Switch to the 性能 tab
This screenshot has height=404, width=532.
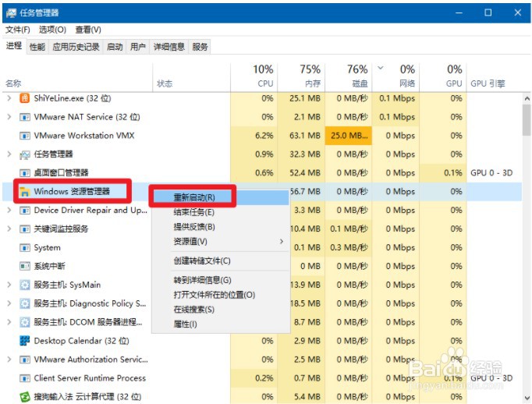[37, 47]
